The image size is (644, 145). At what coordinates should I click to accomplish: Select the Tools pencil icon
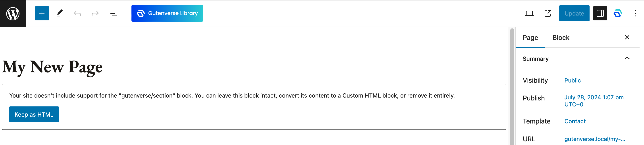coord(60,14)
